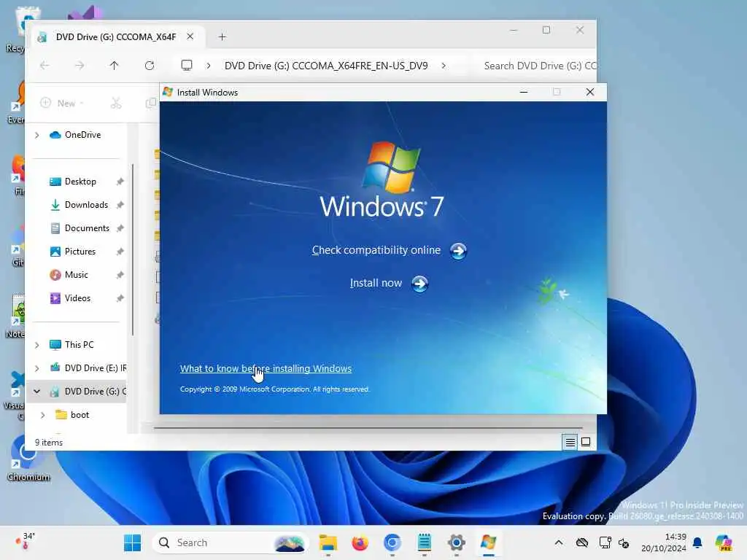Expand the This PC tree node
Viewport: 747px width, 560px height.
coord(36,345)
